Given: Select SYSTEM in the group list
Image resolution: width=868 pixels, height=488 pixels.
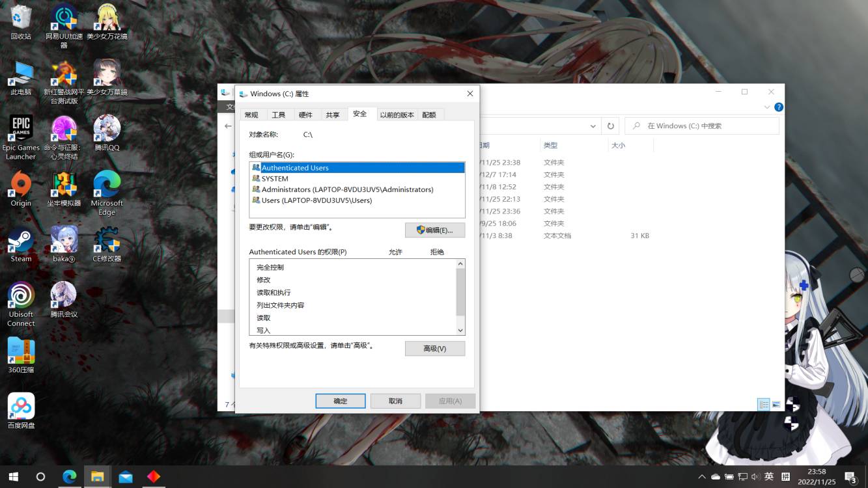Looking at the screenshot, I should (357, 178).
